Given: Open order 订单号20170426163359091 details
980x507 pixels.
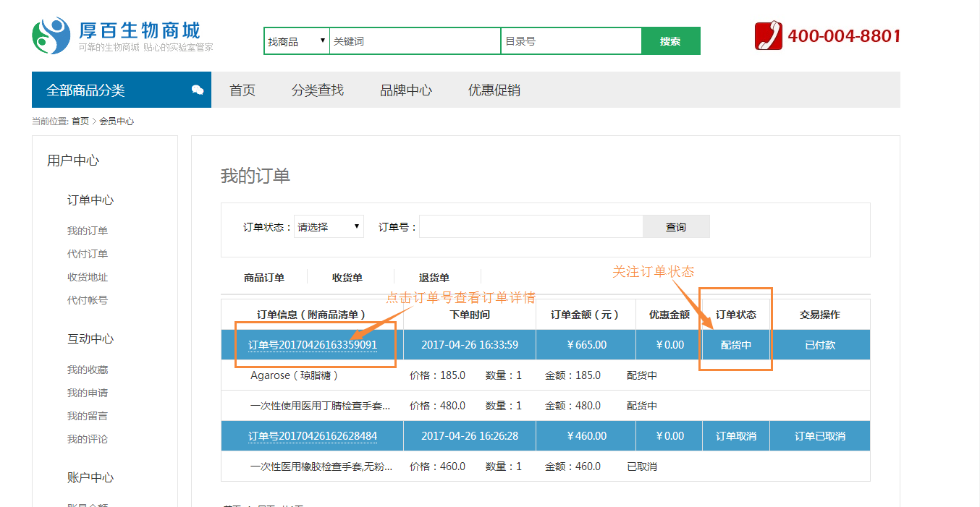Looking at the screenshot, I should coord(313,345).
